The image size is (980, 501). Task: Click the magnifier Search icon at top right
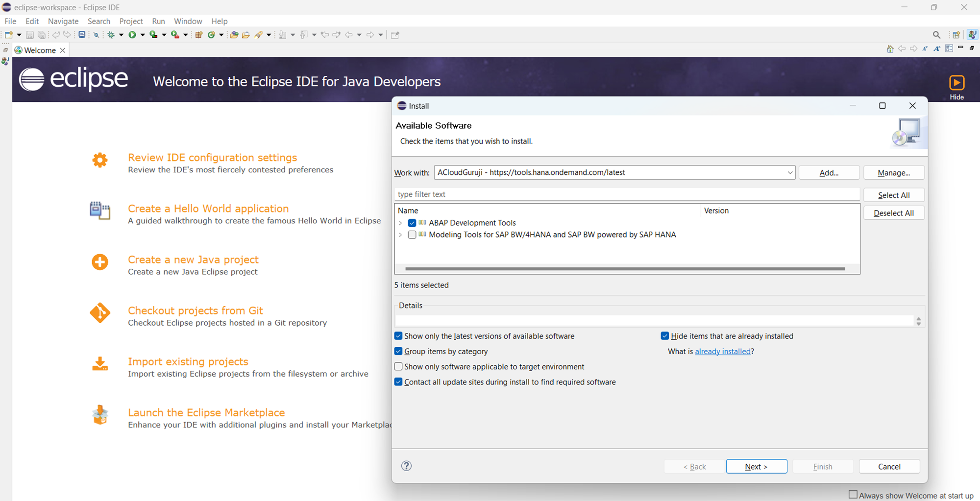[936, 35]
